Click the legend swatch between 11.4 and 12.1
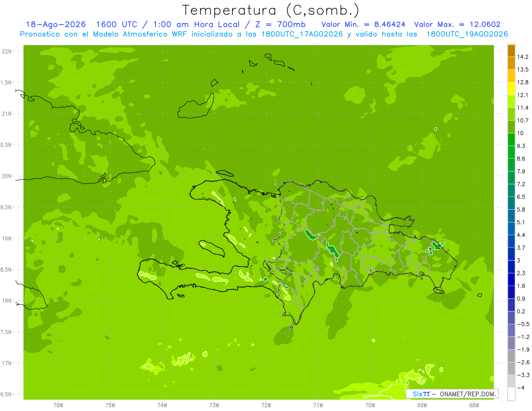 (511, 102)
